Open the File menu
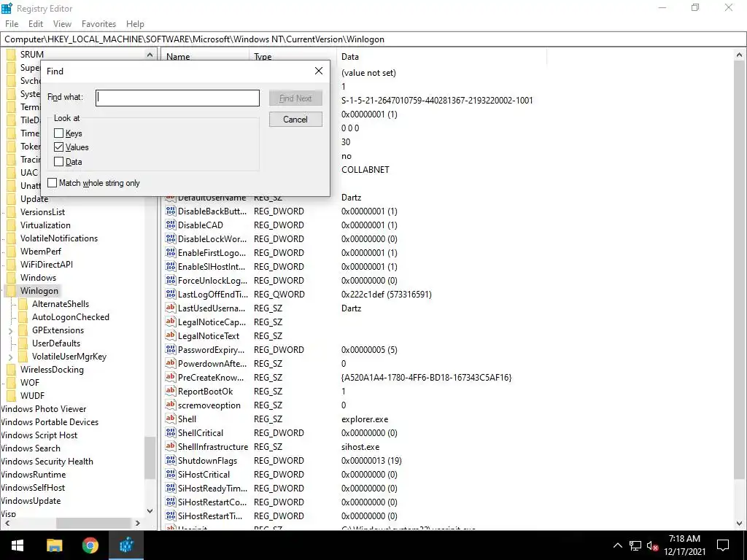The width and height of the screenshot is (747, 560). click(x=12, y=24)
